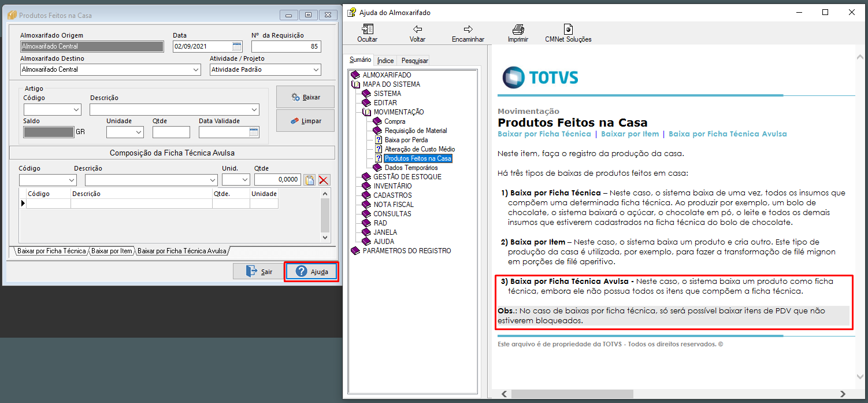
Task: Follow the Baixar por Item help link
Action: 630,134
